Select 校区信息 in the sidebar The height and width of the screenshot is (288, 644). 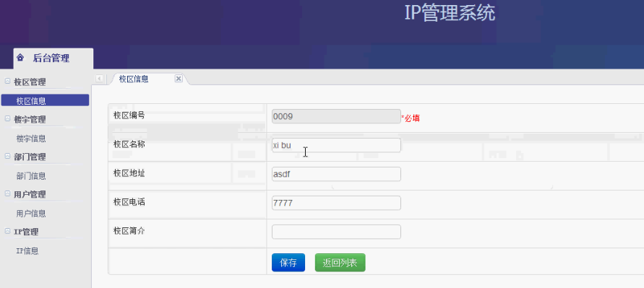coord(46,100)
